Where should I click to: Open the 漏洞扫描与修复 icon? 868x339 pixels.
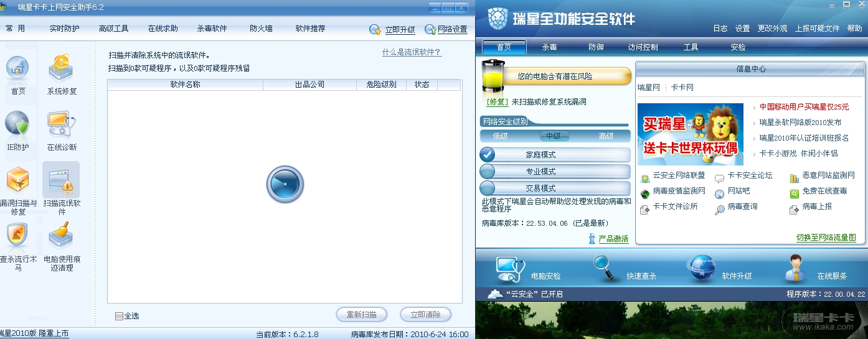(x=17, y=180)
